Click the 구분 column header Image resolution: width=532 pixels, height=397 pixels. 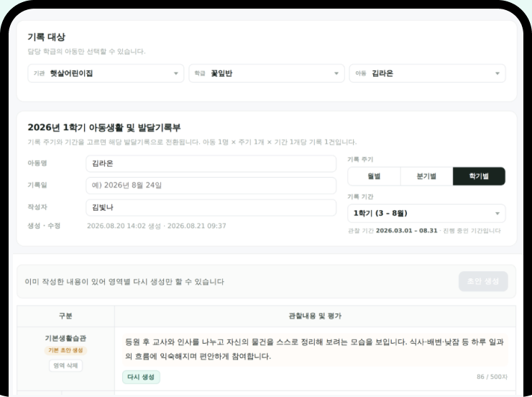click(65, 316)
